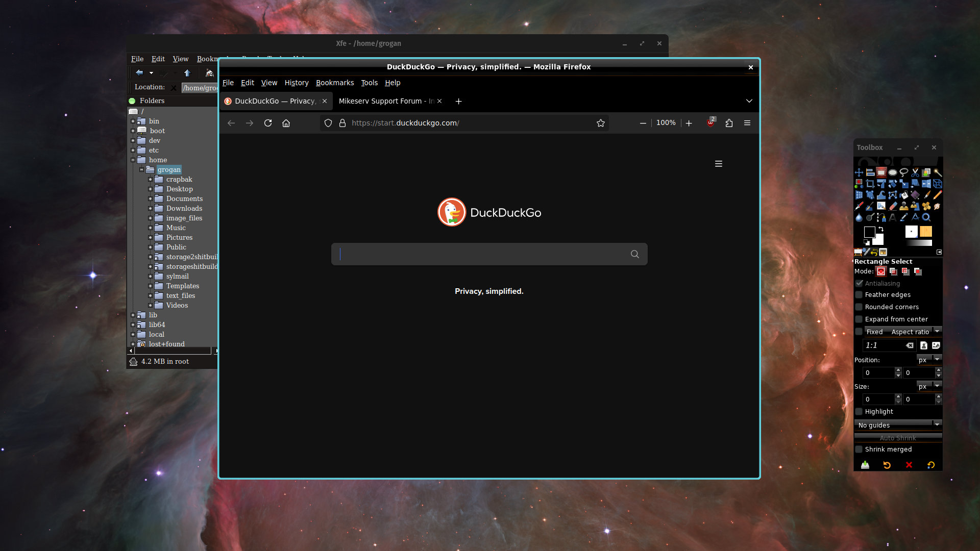Image resolution: width=980 pixels, height=551 pixels.
Task: Go to Firefox home page icon
Action: coord(286,123)
